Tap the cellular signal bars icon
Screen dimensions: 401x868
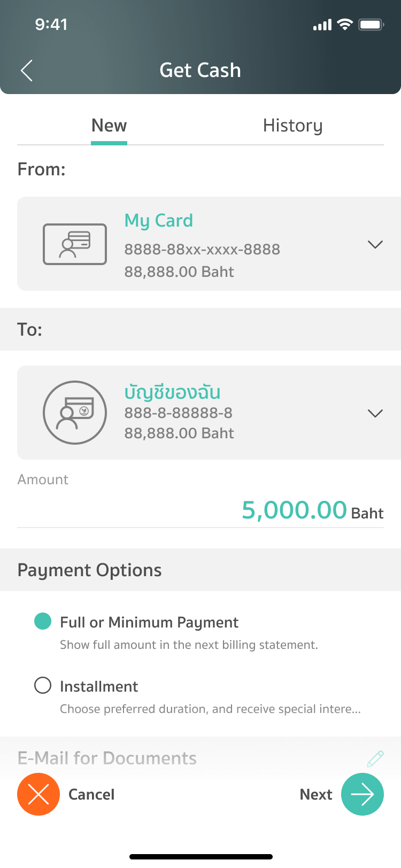tap(322, 25)
